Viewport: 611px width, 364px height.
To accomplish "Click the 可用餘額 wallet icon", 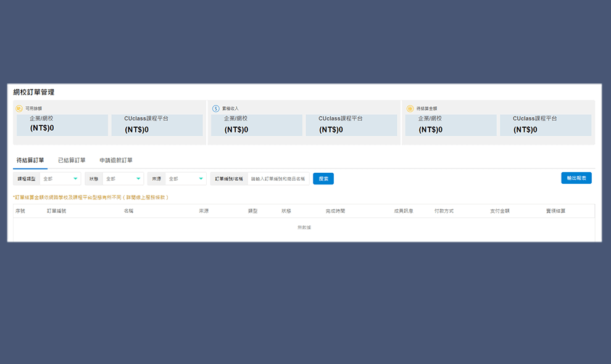I will pyautogui.click(x=19, y=109).
